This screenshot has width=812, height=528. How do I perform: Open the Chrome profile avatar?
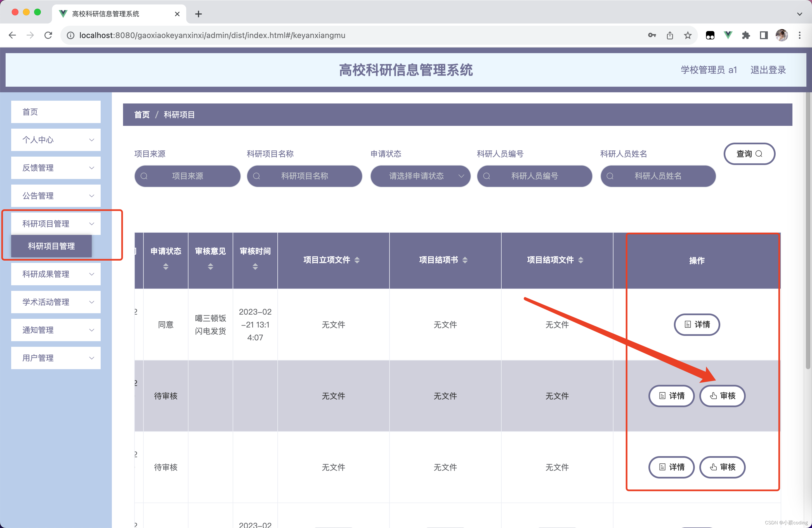click(781, 35)
